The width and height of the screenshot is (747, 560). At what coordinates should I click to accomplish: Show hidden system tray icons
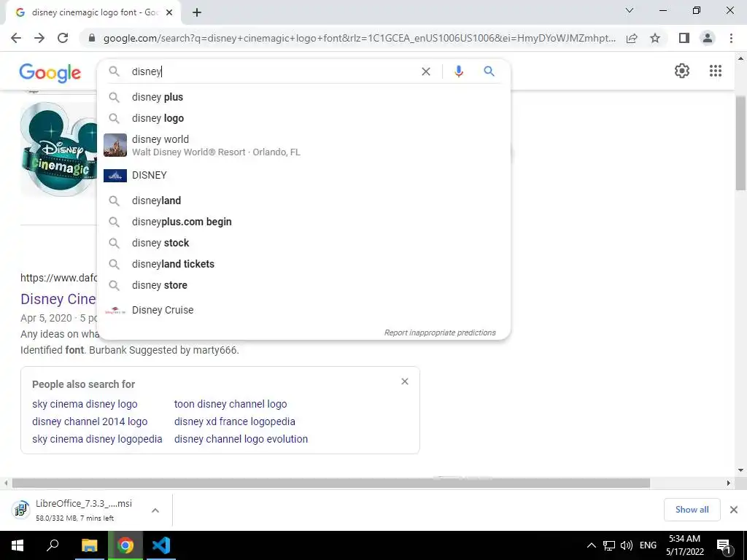tap(591, 545)
